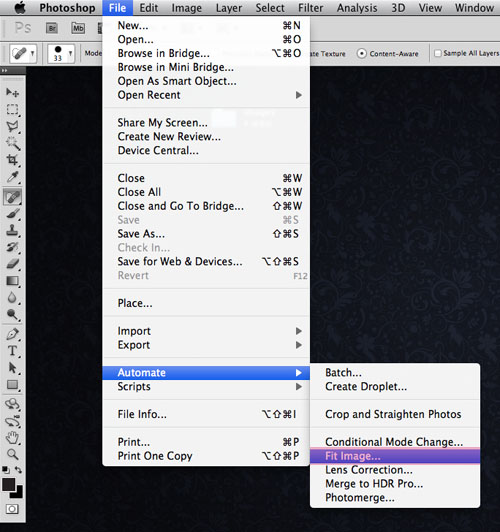The width and height of the screenshot is (500, 532).
Task: Open the Image menu
Action: (187, 8)
